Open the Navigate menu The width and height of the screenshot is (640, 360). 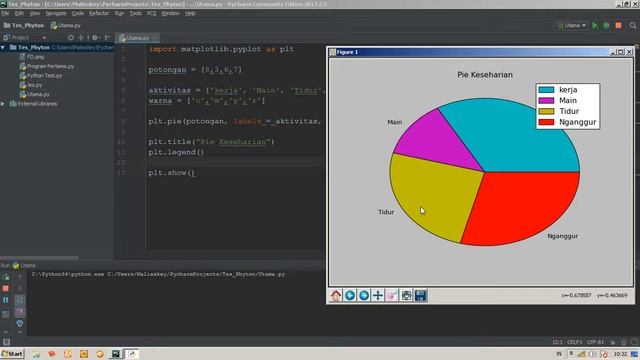click(x=56, y=13)
